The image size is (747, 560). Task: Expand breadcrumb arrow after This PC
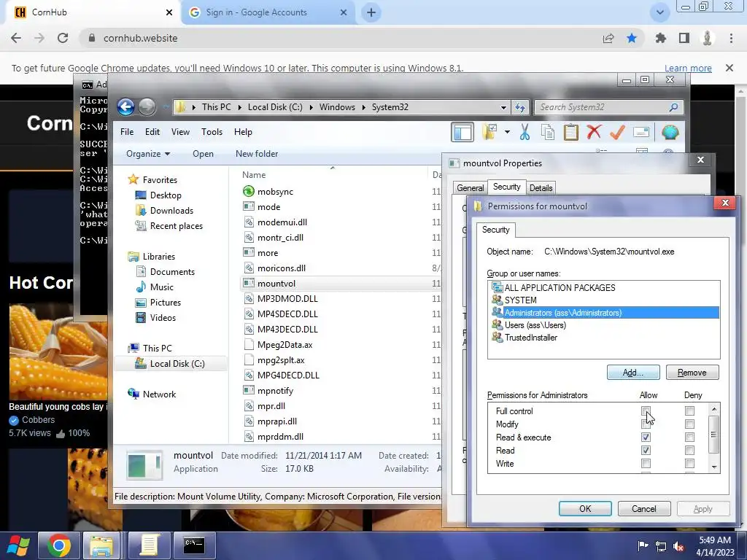point(239,108)
